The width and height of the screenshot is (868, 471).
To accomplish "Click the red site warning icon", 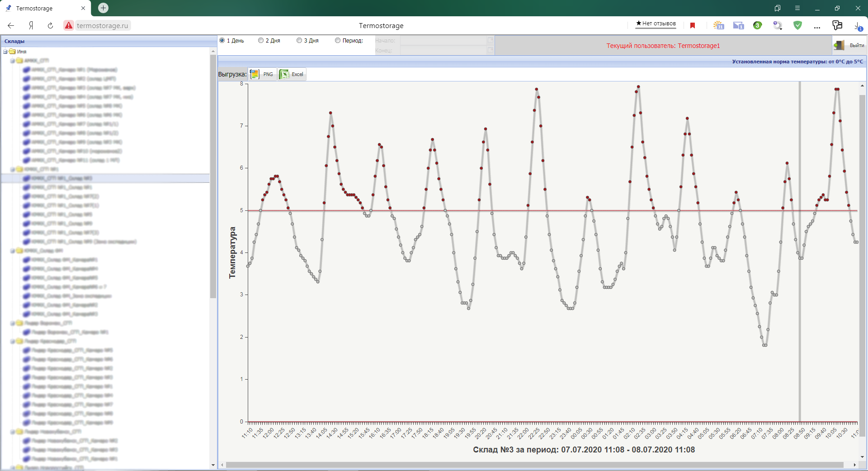I will pyautogui.click(x=68, y=25).
